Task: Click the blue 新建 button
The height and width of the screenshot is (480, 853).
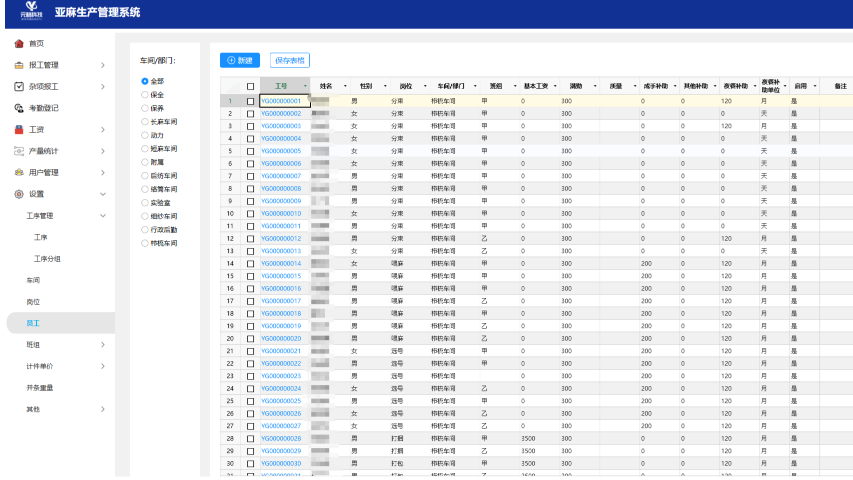Action: pyautogui.click(x=239, y=60)
